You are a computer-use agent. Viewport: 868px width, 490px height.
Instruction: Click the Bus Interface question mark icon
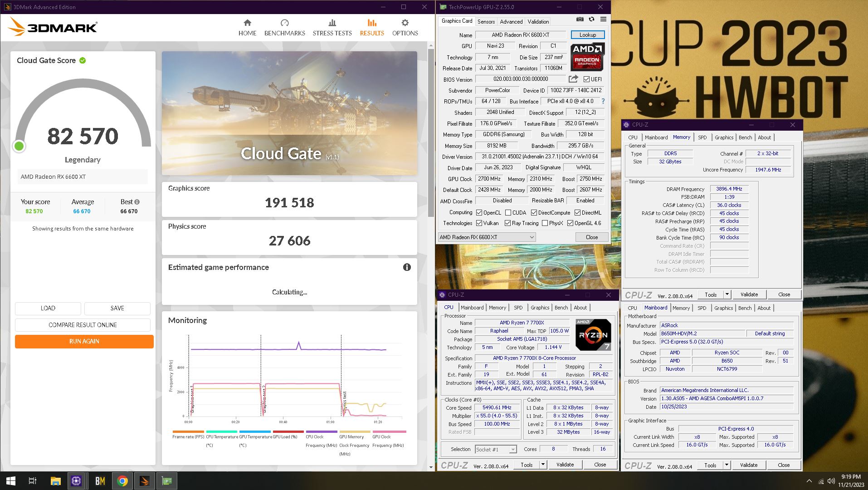[x=603, y=101]
